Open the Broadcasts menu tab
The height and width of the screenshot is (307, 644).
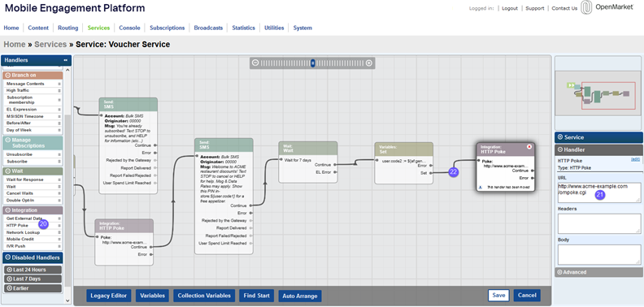[208, 28]
